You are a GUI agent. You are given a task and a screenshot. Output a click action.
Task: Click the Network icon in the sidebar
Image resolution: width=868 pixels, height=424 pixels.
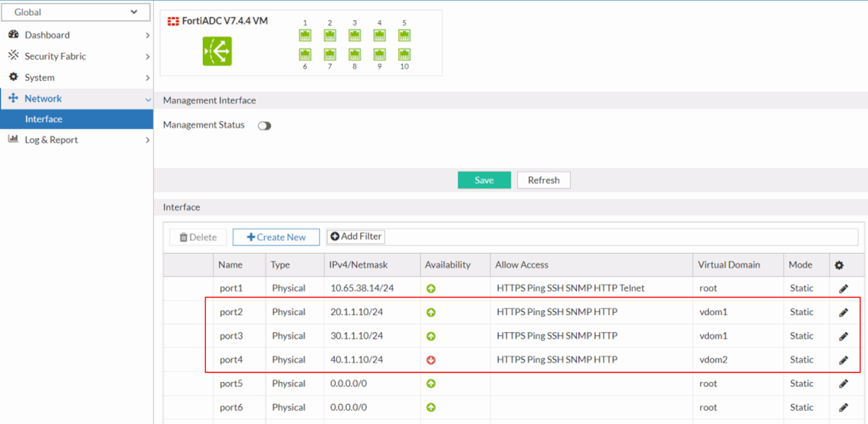pyautogui.click(x=14, y=98)
